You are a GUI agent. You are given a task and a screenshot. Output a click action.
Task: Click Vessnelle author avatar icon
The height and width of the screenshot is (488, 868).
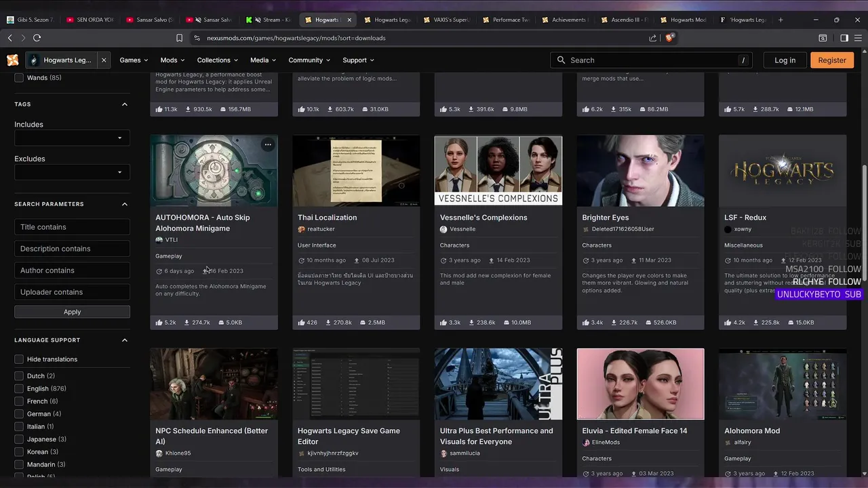(443, 230)
